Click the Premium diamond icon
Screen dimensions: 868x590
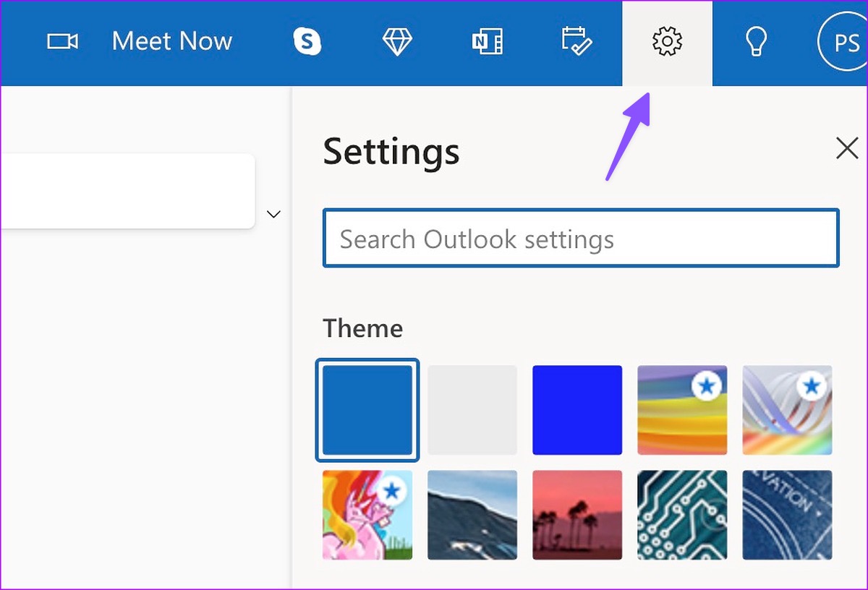click(x=397, y=41)
